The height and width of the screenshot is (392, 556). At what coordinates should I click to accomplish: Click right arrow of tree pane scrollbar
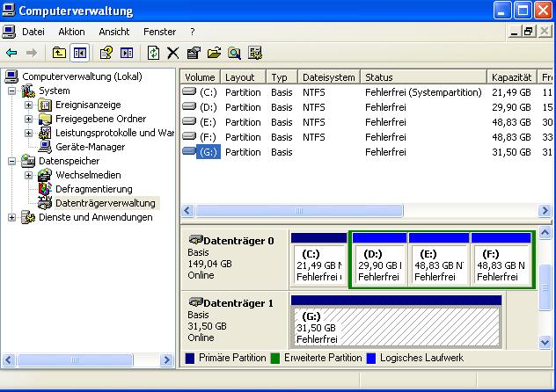click(x=166, y=360)
